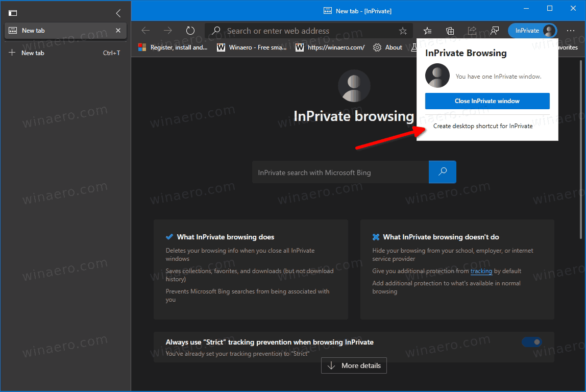Open the Collections icon
The image size is (586, 392).
[x=450, y=31]
